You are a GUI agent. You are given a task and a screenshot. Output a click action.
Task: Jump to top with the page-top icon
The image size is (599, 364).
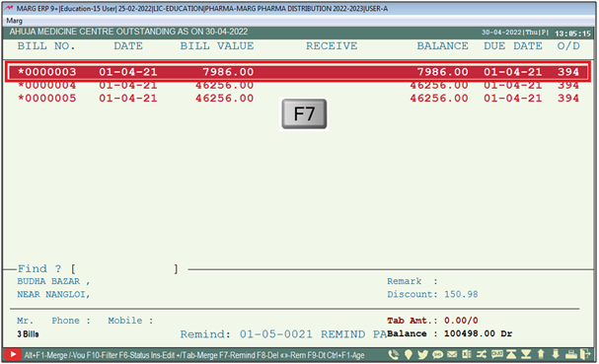tap(511, 354)
